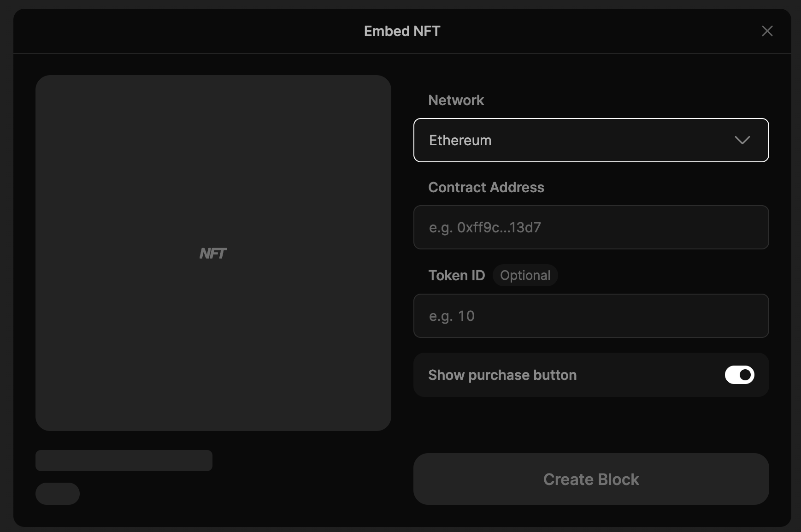Screen dimensions: 801x532
Task: Click the 'Embed NFT' dialog title
Action: pos(402,31)
